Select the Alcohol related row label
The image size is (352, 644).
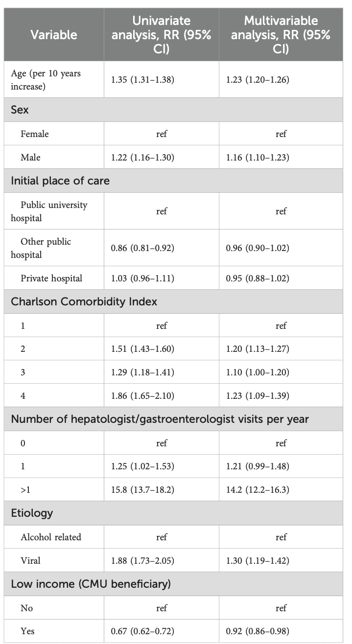pyautogui.click(x=51, y=537)
